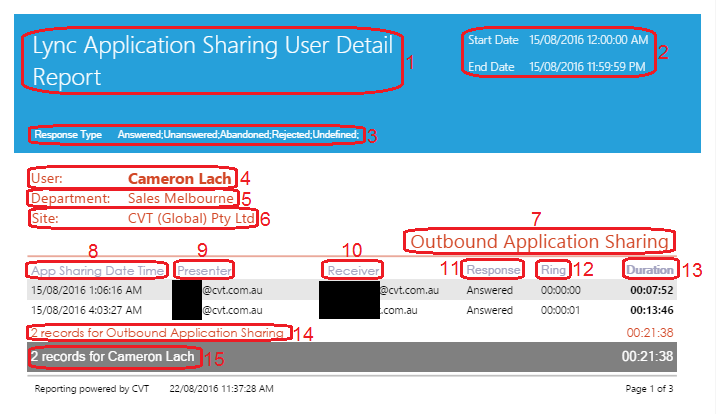The image size is (716, 414).
Task: Click the duration value 00:13:46
Action: tap(652, 310)
